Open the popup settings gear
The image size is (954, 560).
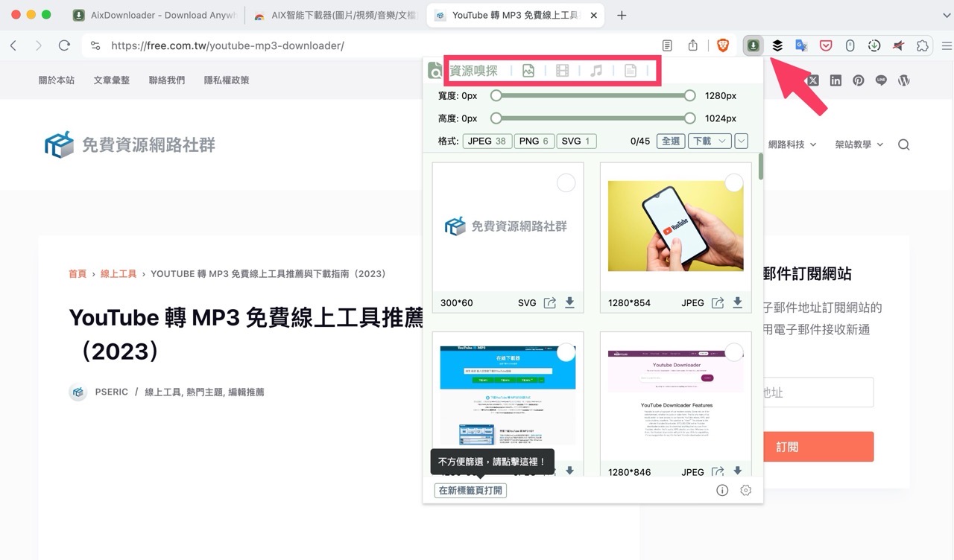coord(746,490)
